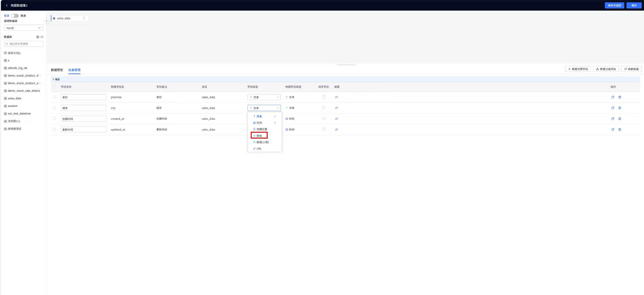
Task: Edit the 省份 field name input
Action: (84, 97)
